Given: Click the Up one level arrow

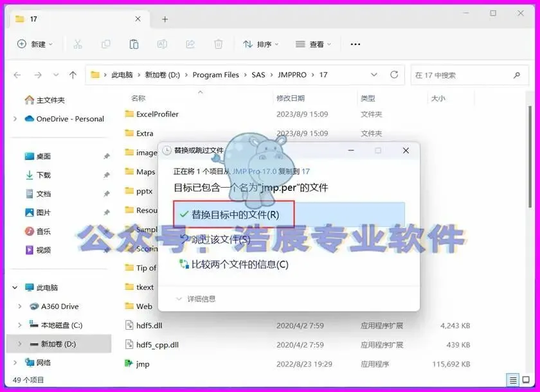Looking at the screenshot, I should click(73, 75).
